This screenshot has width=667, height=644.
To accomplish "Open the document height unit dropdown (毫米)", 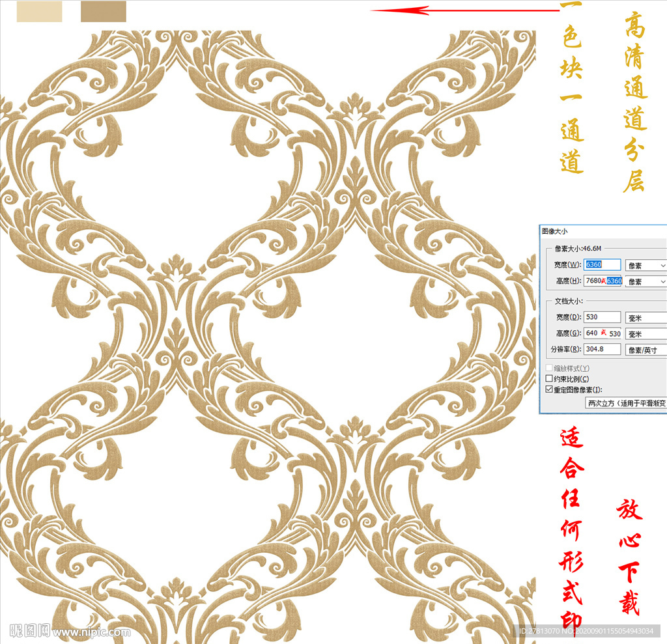I will [x=646, y=334].
